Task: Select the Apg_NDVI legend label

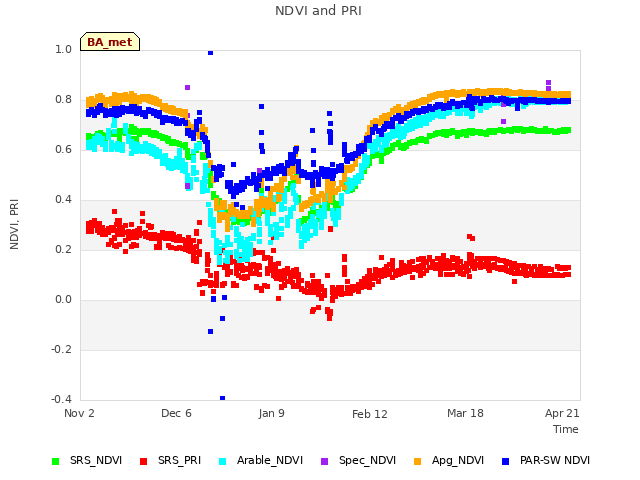Action: 458,460
